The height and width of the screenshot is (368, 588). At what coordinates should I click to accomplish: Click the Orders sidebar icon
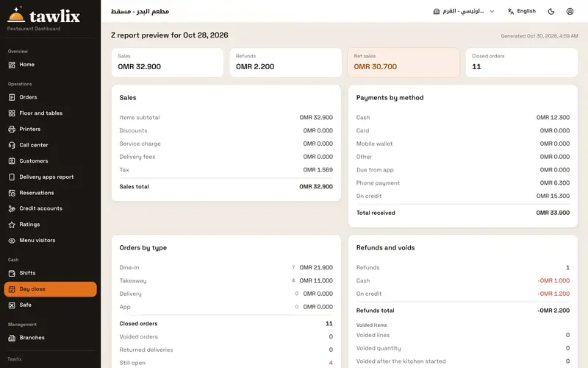click(12, 97)
